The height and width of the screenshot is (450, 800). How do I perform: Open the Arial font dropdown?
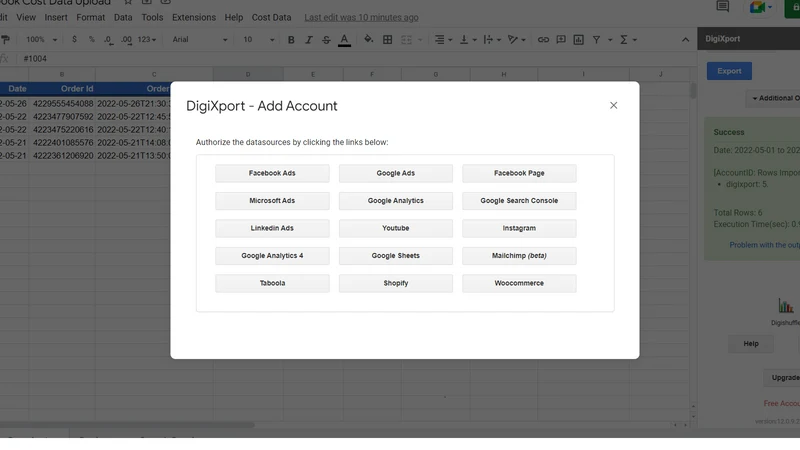coord(199,39)
